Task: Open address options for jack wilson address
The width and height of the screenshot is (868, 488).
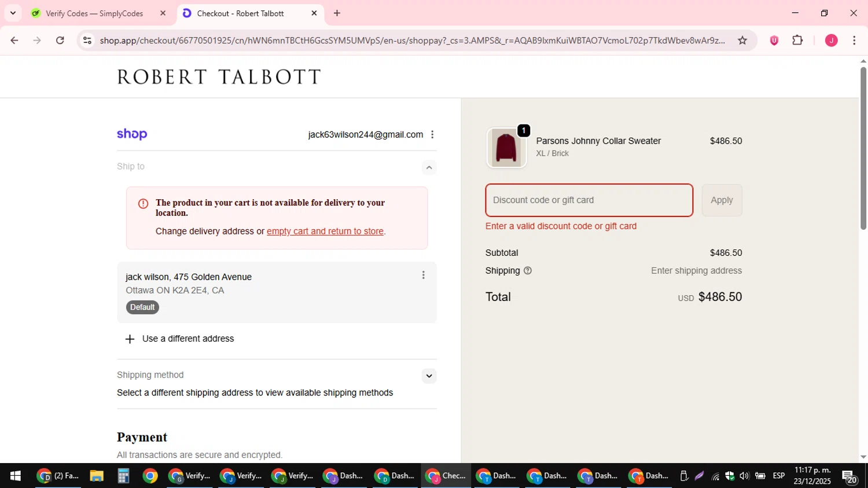Action: (x=424, y=276)
